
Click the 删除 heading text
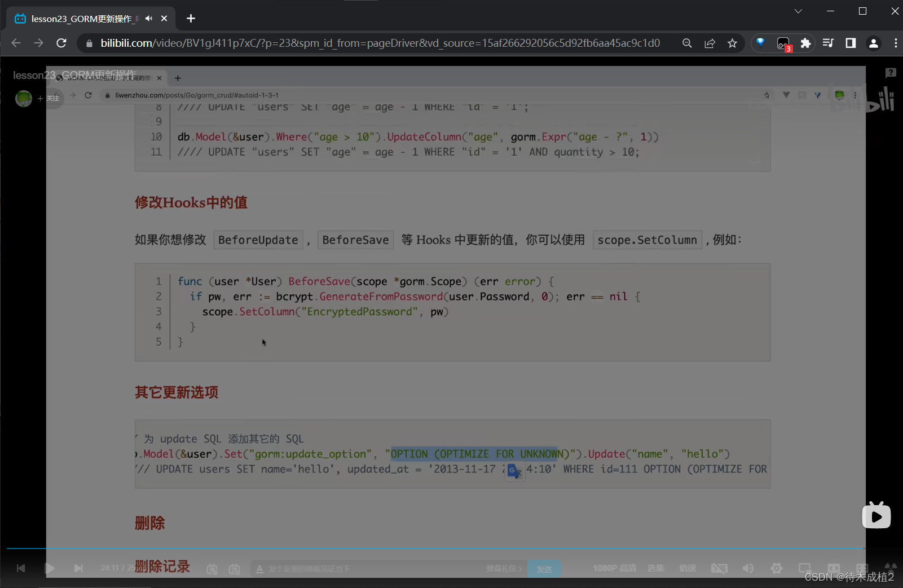pos(149,523)
